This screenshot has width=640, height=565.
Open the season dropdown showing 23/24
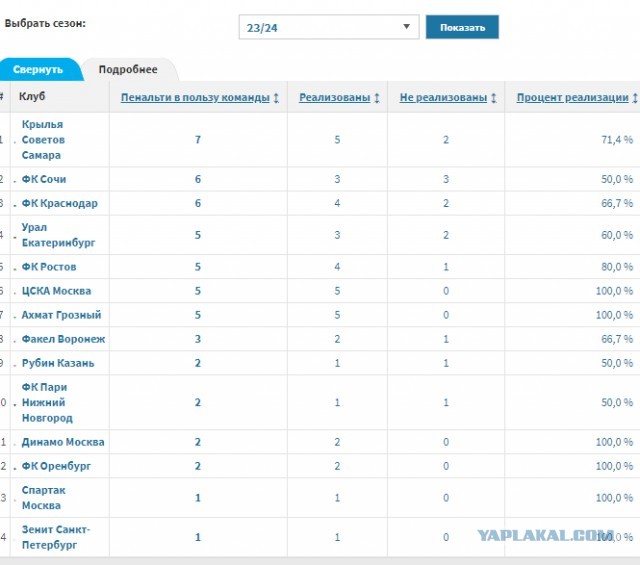329,27
